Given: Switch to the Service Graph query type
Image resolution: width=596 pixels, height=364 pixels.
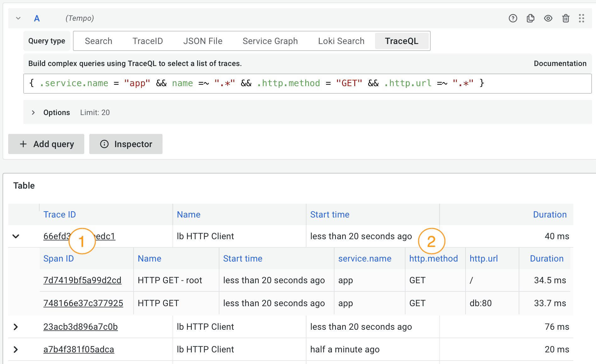Looking at the screenshot, I should (270, 41).
